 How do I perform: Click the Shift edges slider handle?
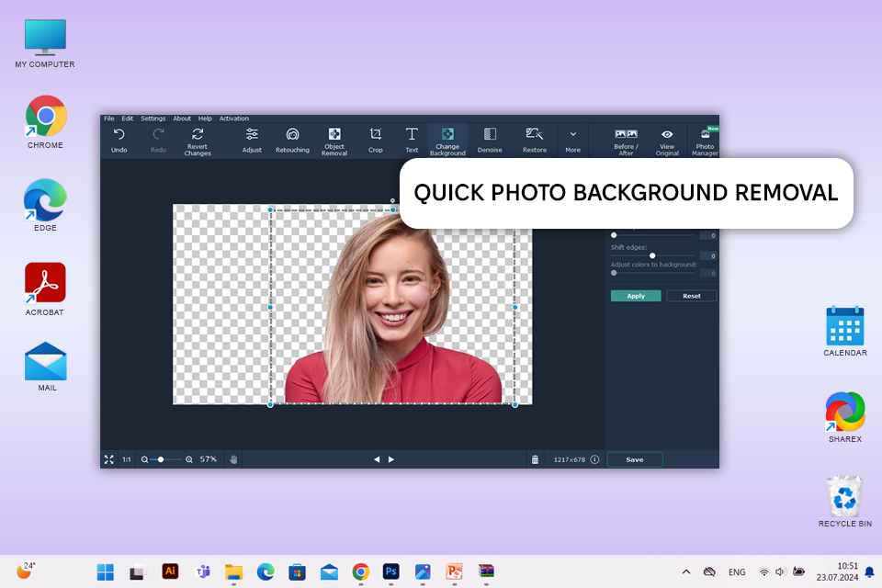tap(652, 255)
